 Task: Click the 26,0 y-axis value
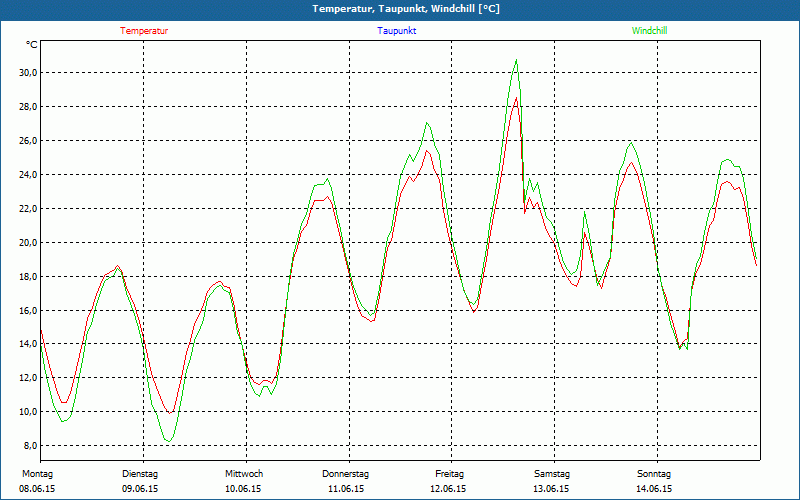[28, 140]
